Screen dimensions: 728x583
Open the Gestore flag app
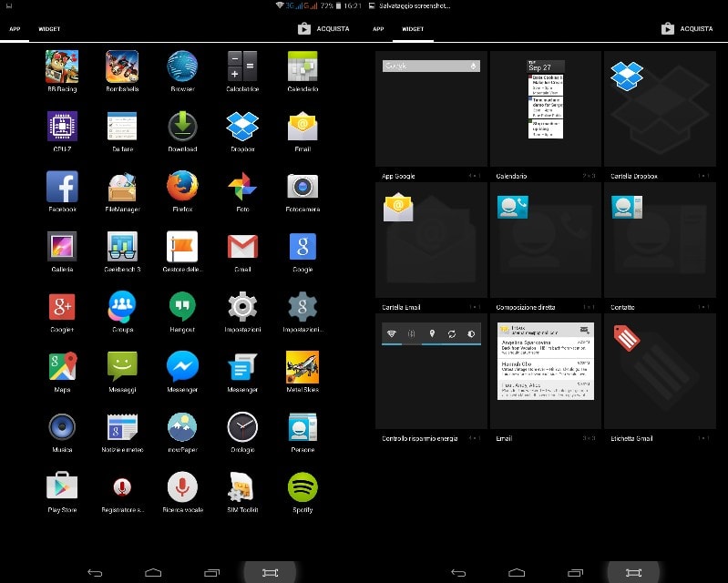click(182, 247)
